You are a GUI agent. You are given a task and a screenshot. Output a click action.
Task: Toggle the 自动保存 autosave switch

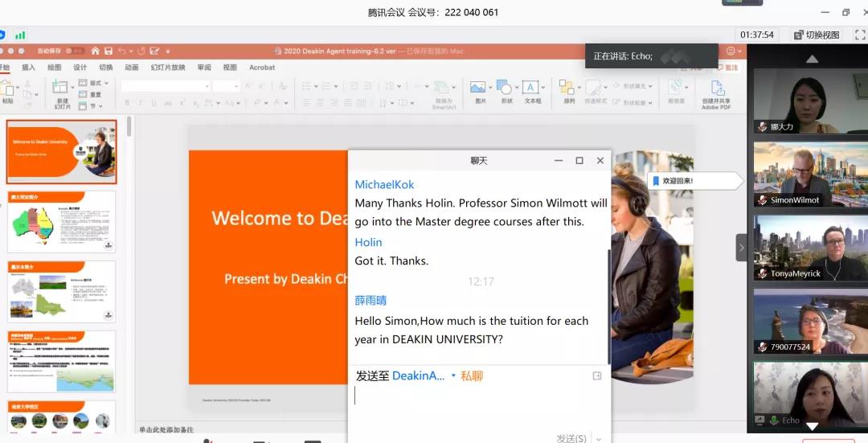pyautogui.click(x=75, y=51)
